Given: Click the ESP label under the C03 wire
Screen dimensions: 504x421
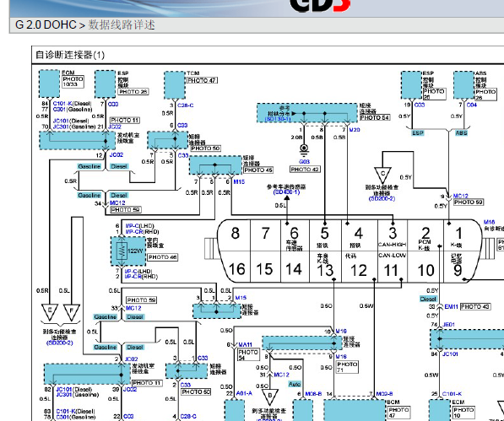Looking at the screenshot, I should tap(418, 132).
